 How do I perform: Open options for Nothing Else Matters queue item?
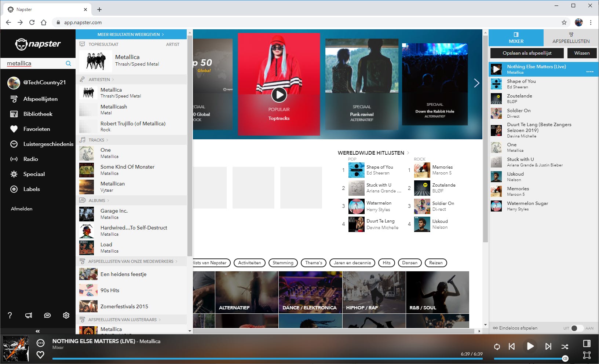pyautogui.click(x=590, y=71)
